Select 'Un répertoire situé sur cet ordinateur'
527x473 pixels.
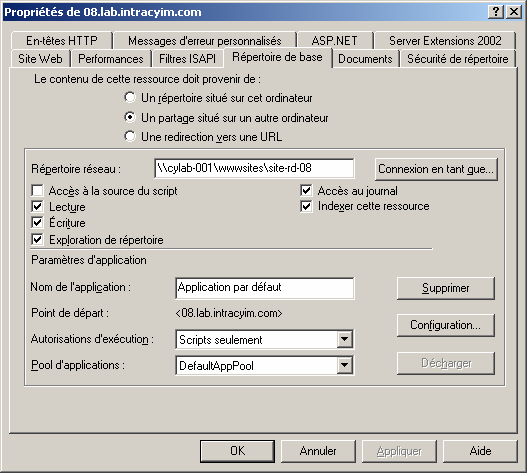[x=130, y=98]
